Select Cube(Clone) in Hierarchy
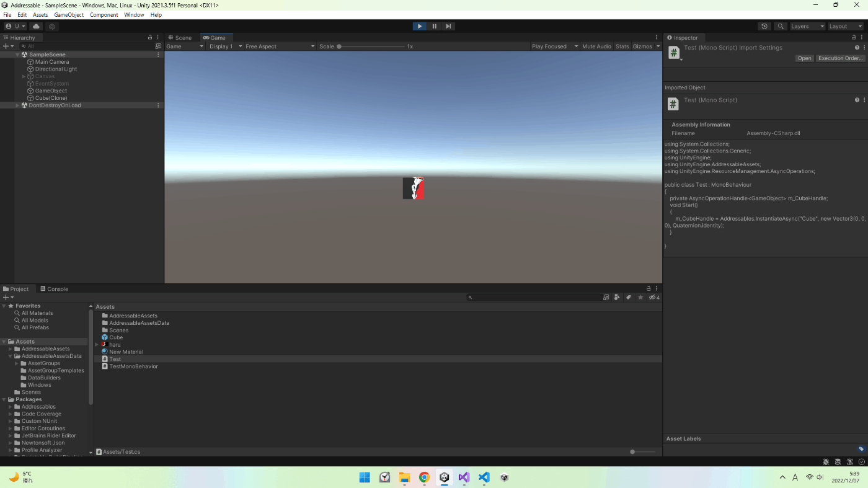This screenshot has height=488, width=868. [51, 98]
